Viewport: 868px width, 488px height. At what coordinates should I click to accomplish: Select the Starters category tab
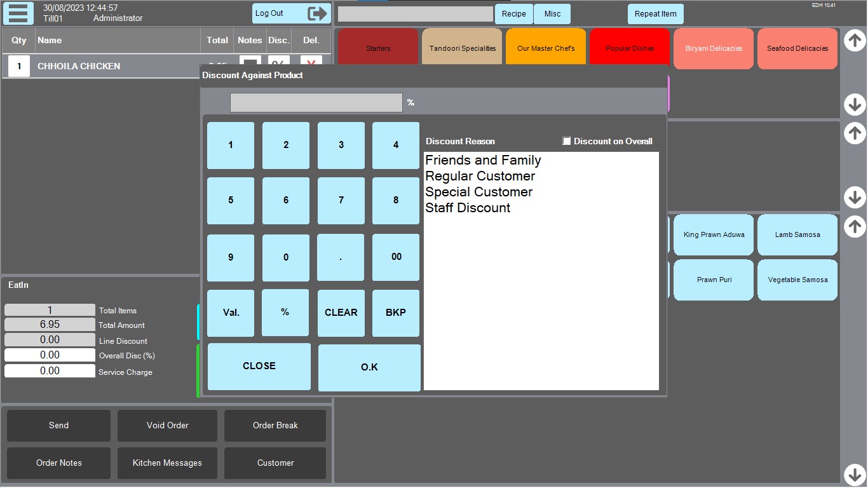click(x=377, y=46)
